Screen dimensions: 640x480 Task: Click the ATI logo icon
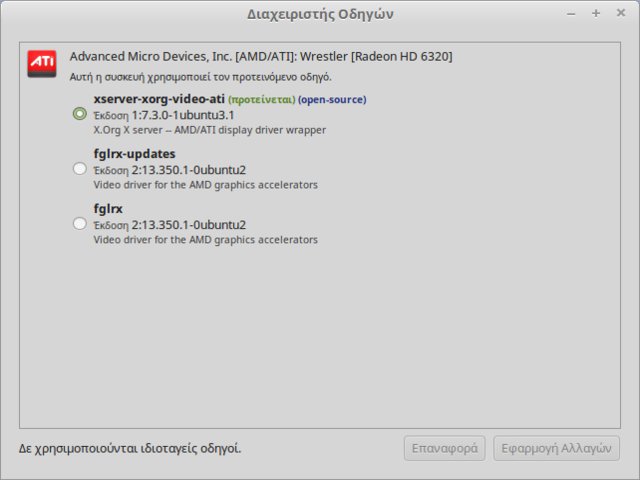click(42, 64)
